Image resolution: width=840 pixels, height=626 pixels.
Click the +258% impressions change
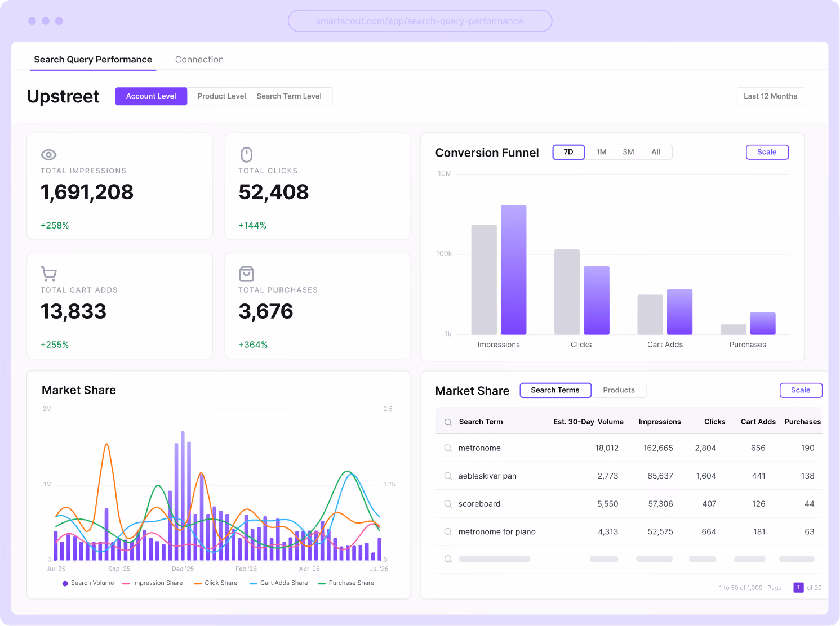click(55, 225)
